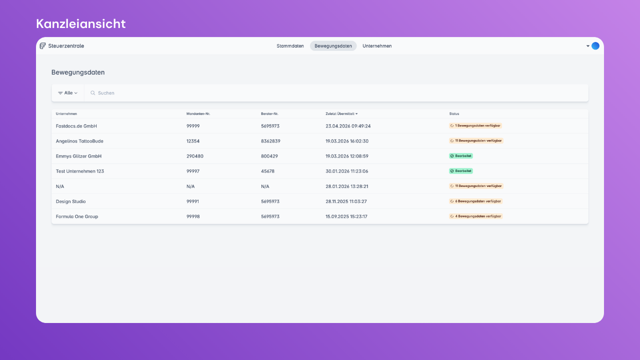Click Berater number 800429
The height and width of the screenshot is (360, 640).
[x=269, y=156]
